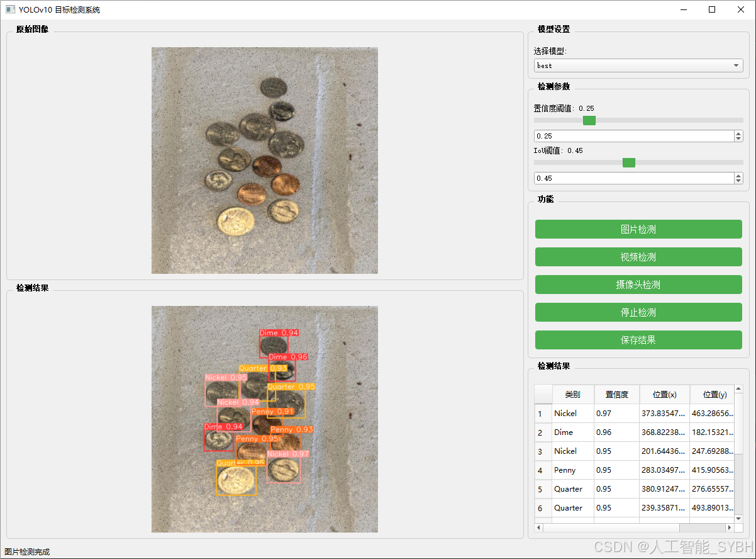The width and height of the screenshot is (756, 559).
Task: Click the Penny 0.91 detection label
Action: (272, 411)
